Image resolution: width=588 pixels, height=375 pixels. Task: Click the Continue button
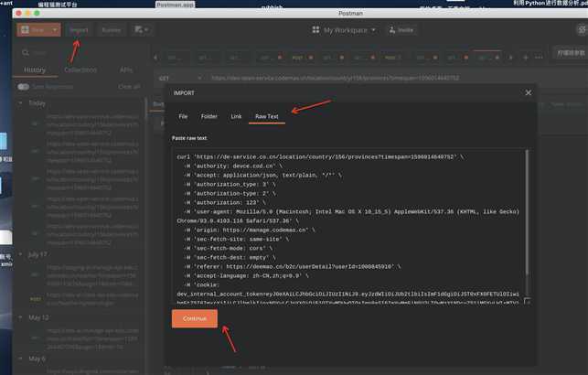tap(195, 318)
